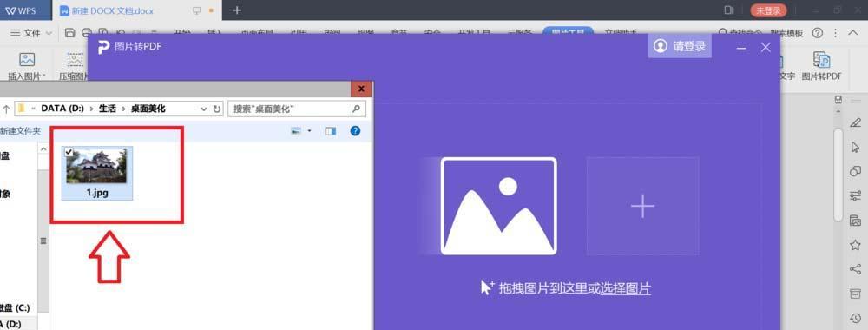The image size is (868, 330).
Task: Click 桌面美化 in the address path
Action: coord(148,109)
